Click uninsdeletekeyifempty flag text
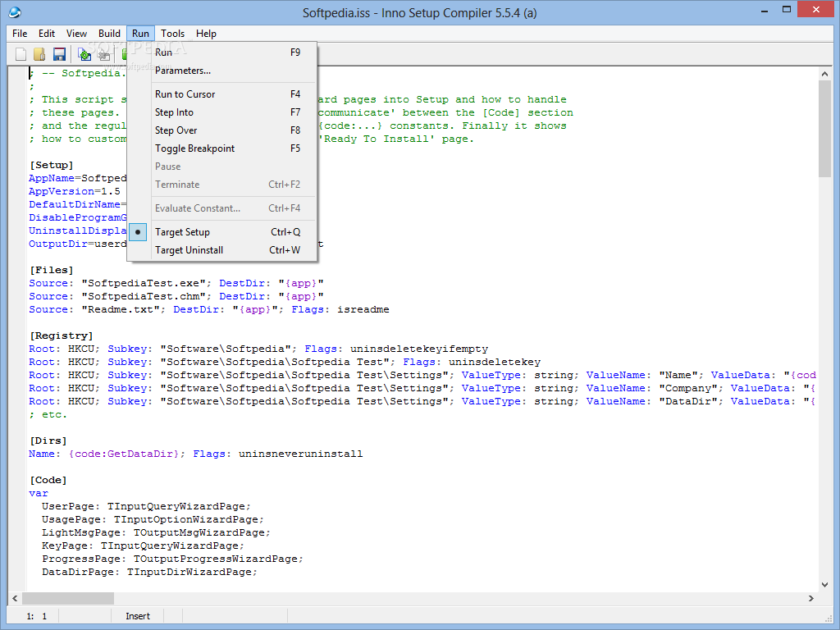 pos(419,349)
